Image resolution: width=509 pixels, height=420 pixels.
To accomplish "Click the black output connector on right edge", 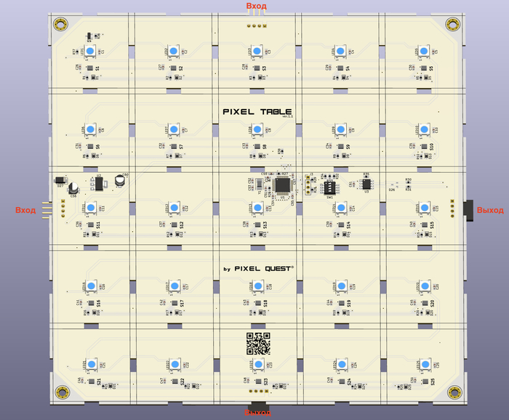I will click(468, 208).
